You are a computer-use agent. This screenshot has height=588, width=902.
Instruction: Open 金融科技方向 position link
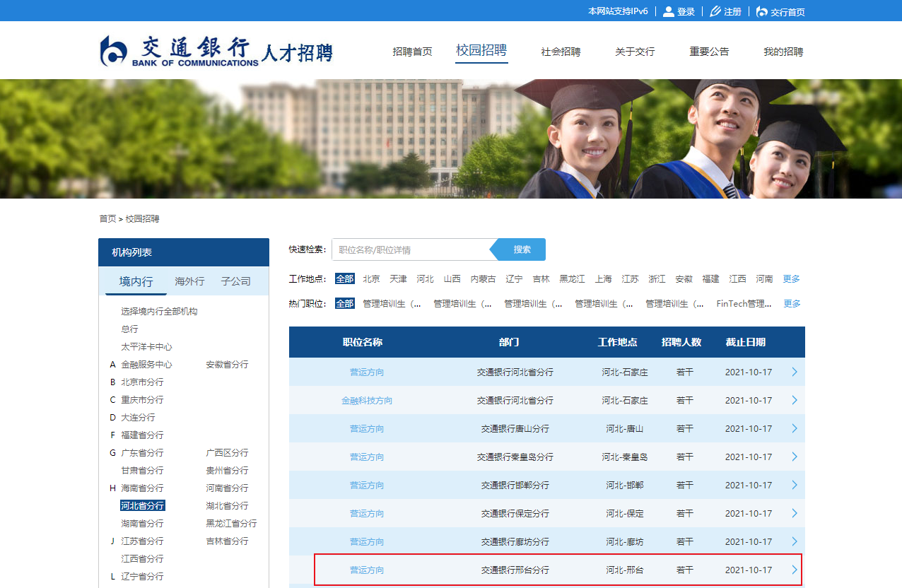coord(367,401)
